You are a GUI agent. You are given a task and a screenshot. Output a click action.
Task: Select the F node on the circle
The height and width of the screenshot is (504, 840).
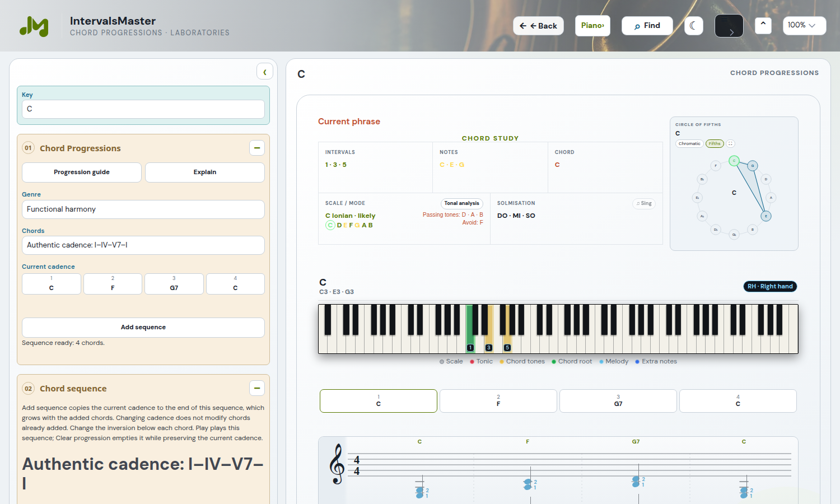[716, 166]
